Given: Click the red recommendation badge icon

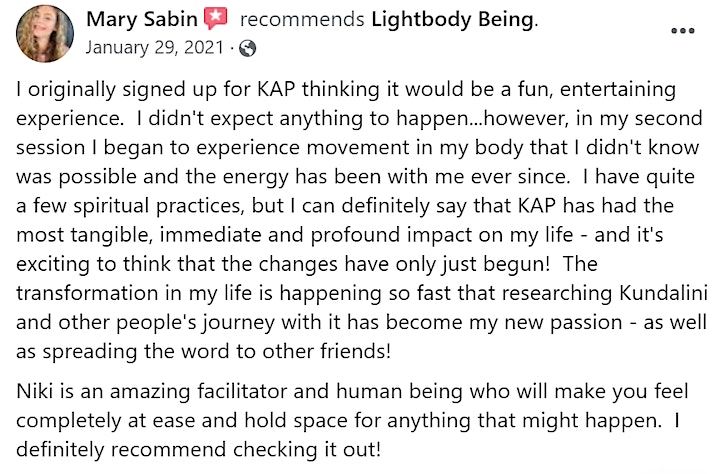Looking at the screenshot, I should pos(217,19).
